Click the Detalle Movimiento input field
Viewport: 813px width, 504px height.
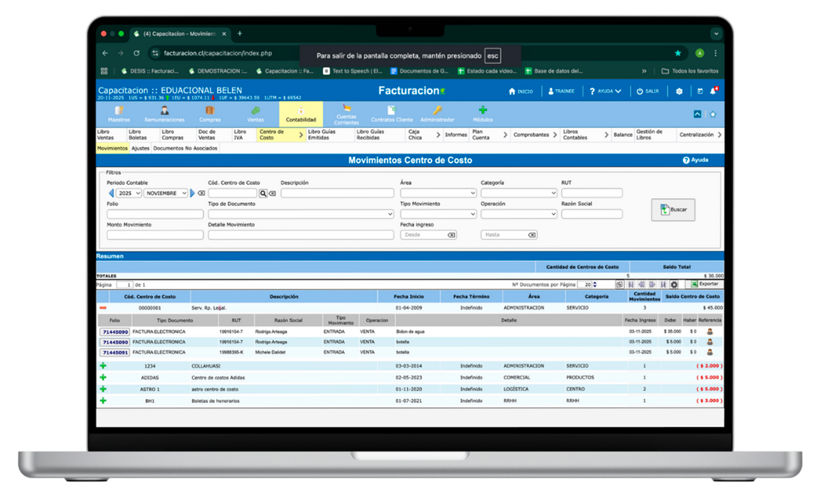coord(300,235)
